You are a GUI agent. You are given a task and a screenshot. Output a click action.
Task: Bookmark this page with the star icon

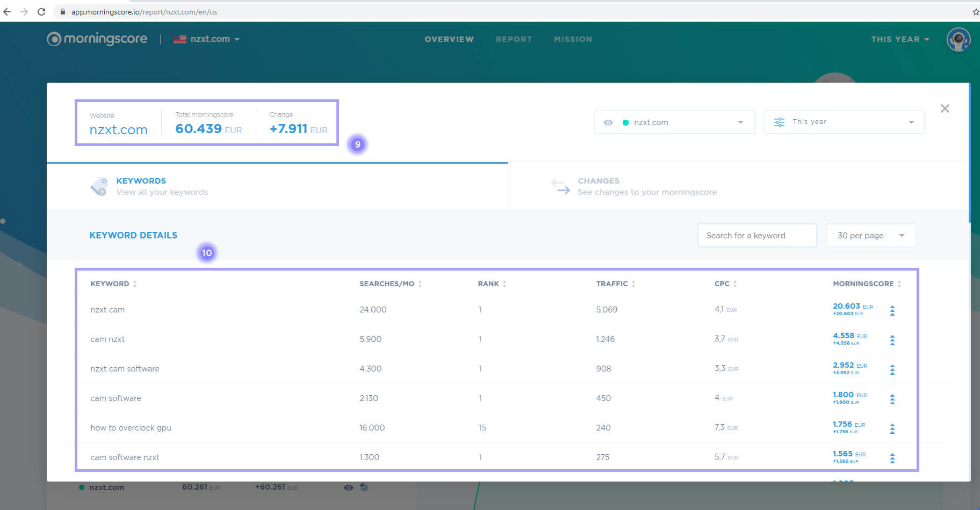[x=976, y=12]
